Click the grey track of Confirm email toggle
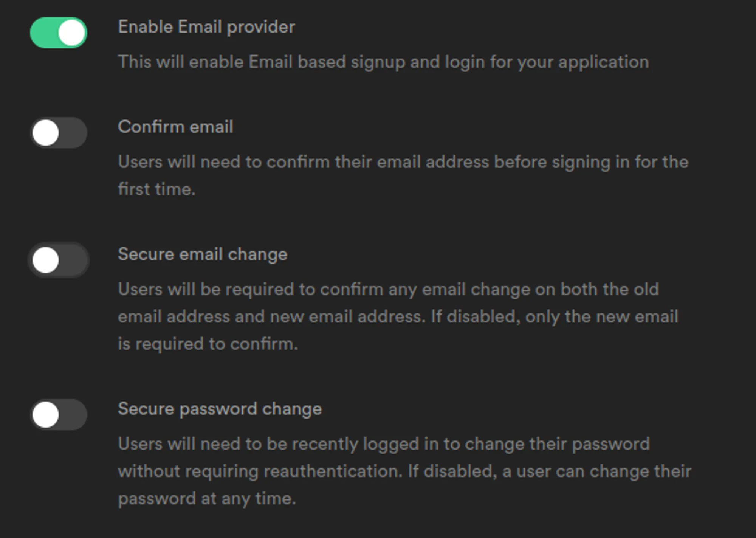 (x=74, y=133)
